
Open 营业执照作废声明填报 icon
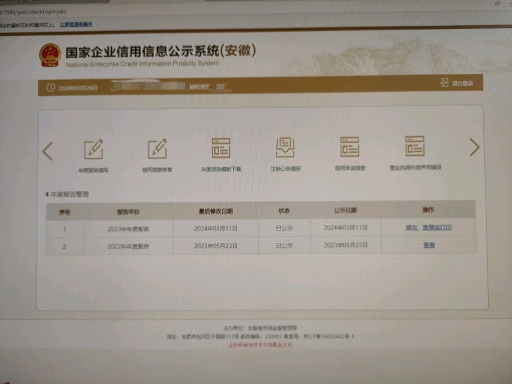click(415, 146)
